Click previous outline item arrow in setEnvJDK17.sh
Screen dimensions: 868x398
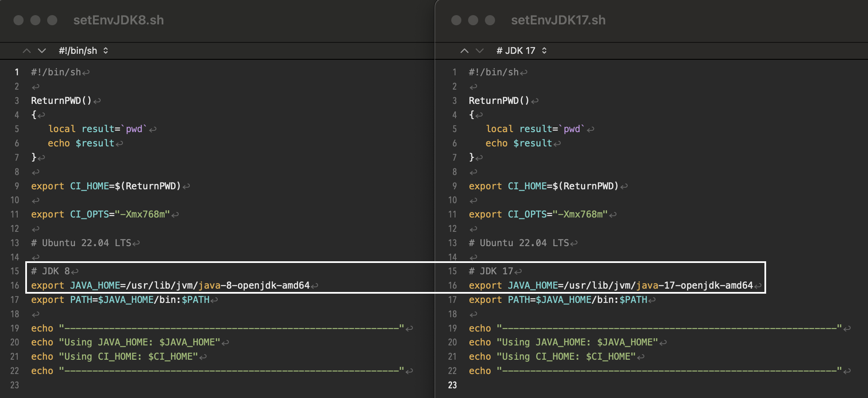coord(464,51)
